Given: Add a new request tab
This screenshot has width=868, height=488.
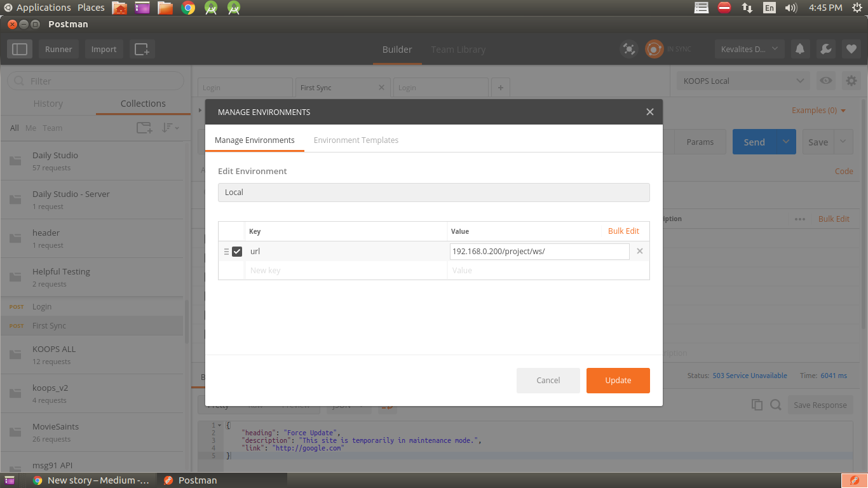Looking at the screenshot, I should click(501, 88).
